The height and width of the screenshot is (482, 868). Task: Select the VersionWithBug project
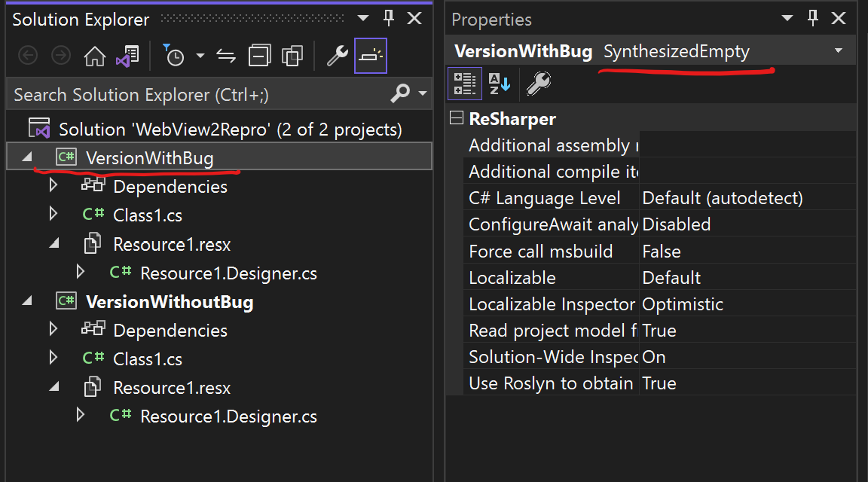pyautogui.click(x=149, y=158)
